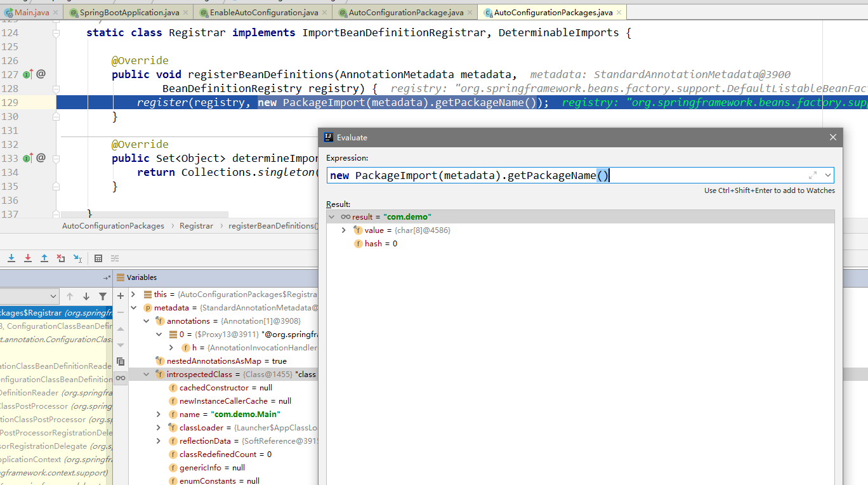Screen dimensions: 868x485
Task: Open the Evaluate Expression calculator icon
Action: (x=98, y=258)
